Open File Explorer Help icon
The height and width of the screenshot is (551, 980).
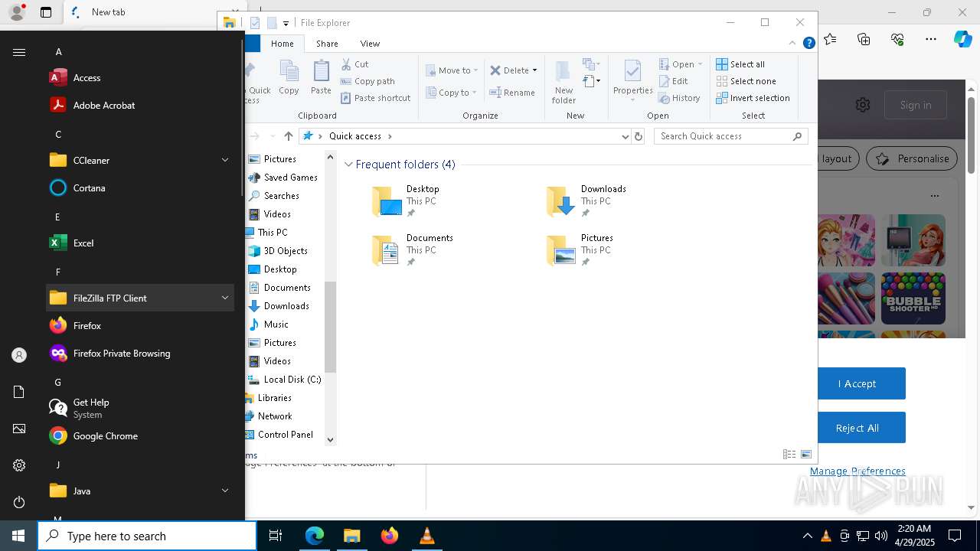[x=808, y=44]
